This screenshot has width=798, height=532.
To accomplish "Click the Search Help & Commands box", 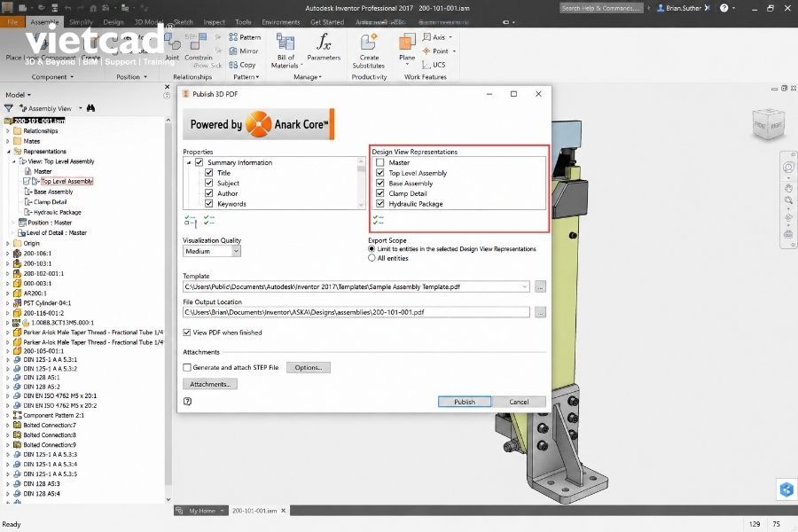I will click(x=601, y=8).
